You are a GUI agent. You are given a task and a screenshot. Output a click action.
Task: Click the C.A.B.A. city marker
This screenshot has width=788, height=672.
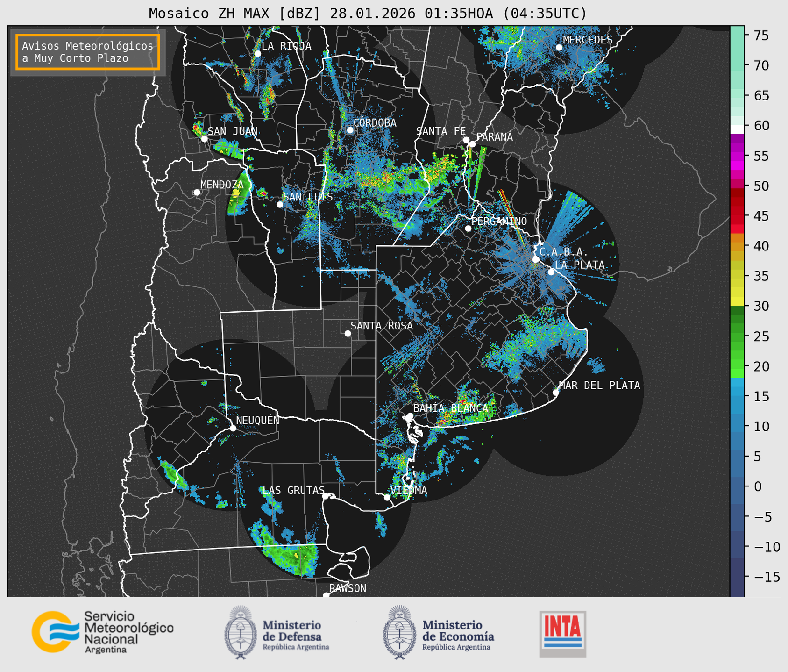tap(536, 259)
